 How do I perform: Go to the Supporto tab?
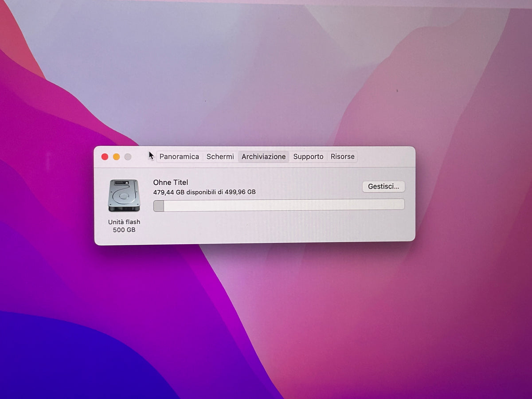(x=308, y=156)
